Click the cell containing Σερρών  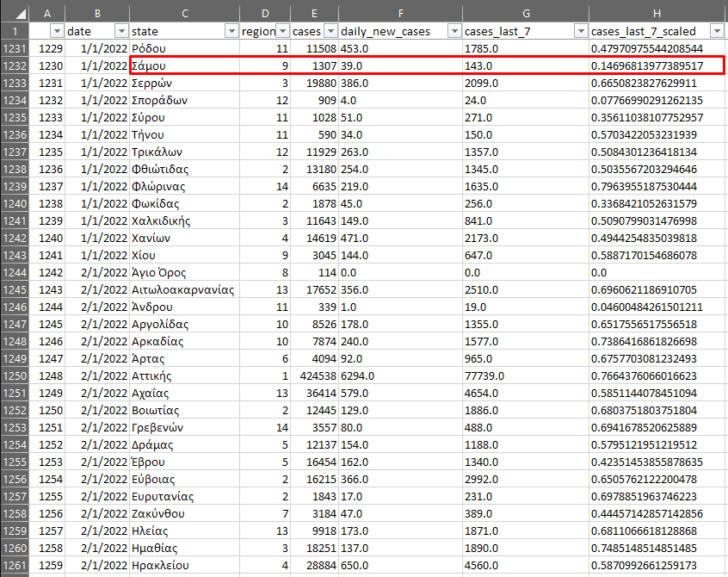pyautogui.click(x=185, y=84)
